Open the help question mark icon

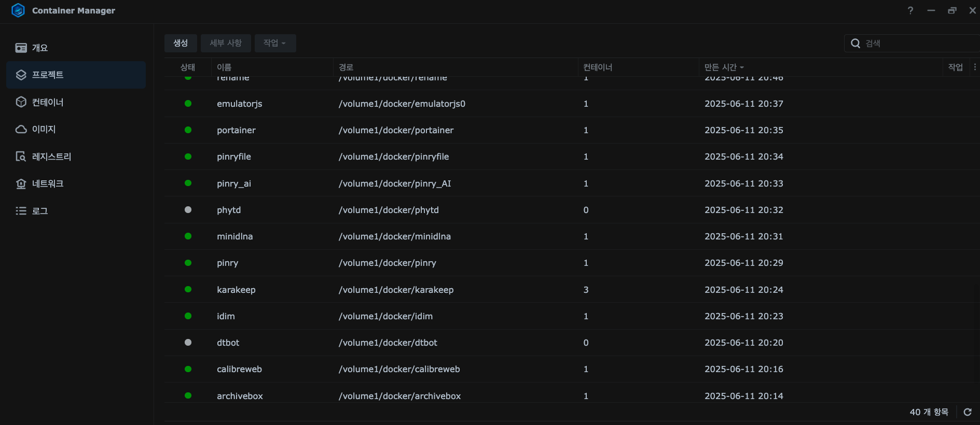coord(910,10)
